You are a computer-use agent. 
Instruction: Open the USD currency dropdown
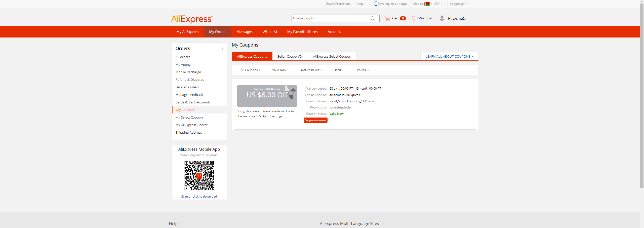(x=438, y=4)
